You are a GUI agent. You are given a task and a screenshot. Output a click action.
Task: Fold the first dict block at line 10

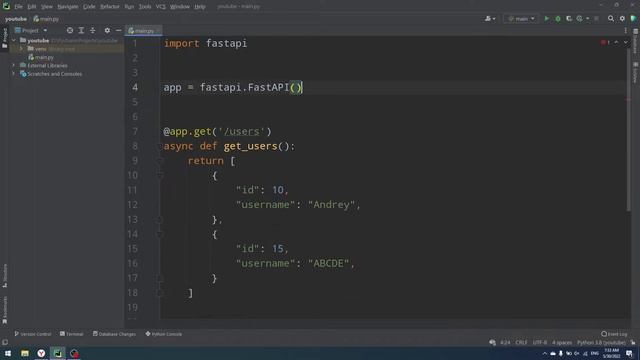coord(160,176)
